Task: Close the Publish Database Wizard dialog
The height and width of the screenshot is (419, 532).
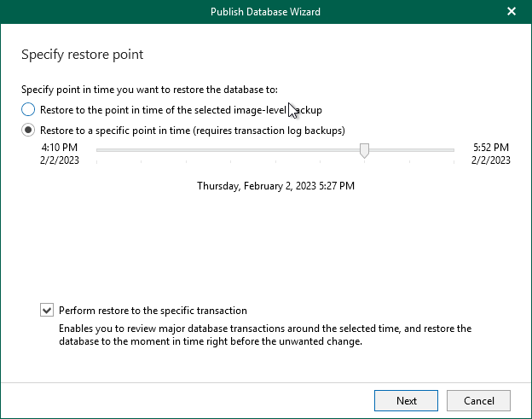Action: [x=512, y=12]
